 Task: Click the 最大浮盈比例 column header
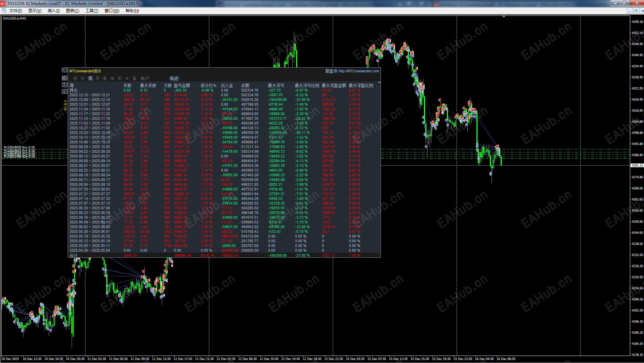click(x=361, y=85)
